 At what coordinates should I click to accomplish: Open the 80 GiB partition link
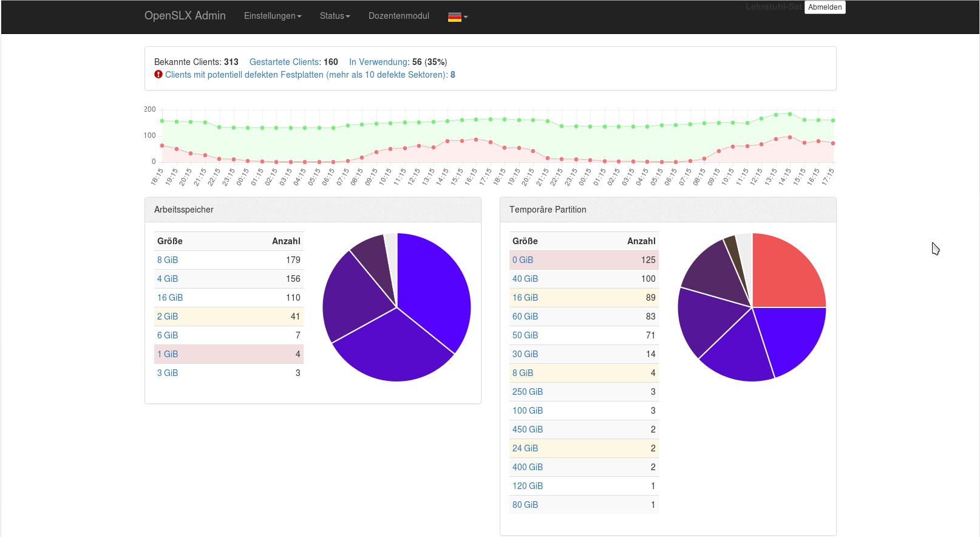[525, 505]
